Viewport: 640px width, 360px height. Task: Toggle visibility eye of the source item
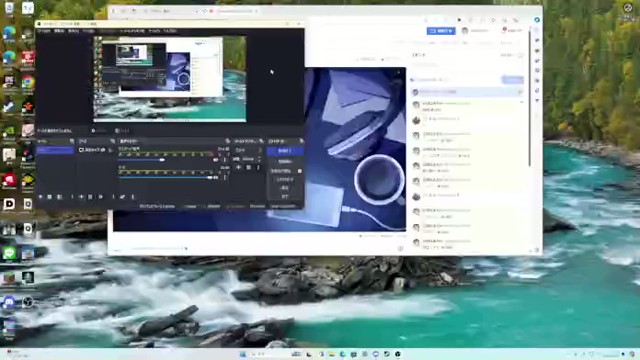pyautogui.click(x=103, y=150)
